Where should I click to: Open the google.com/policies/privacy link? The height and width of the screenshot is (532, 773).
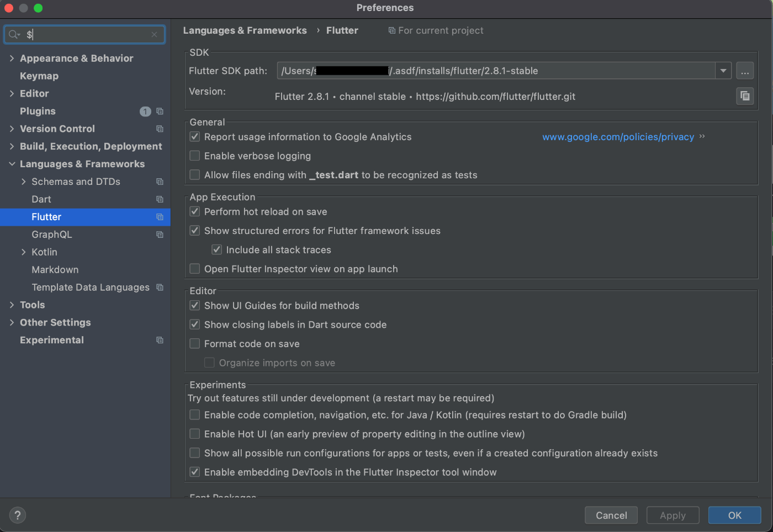[x=618, y=137]
